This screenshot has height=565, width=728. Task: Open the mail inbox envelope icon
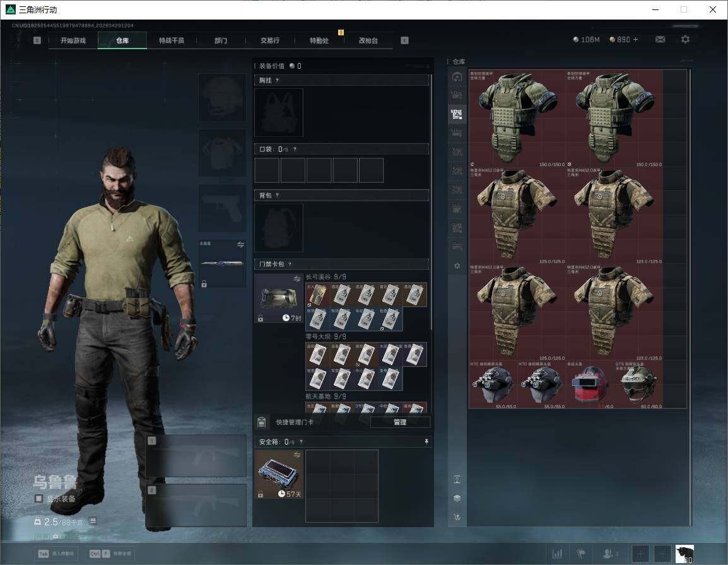click(660, 40)
